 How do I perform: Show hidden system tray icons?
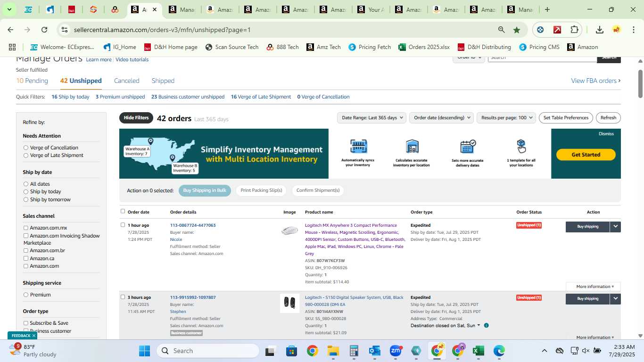click(544, 351)
